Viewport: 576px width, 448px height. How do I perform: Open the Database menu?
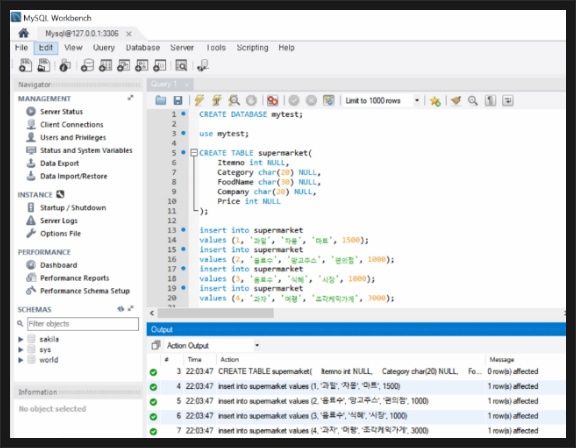143,48
